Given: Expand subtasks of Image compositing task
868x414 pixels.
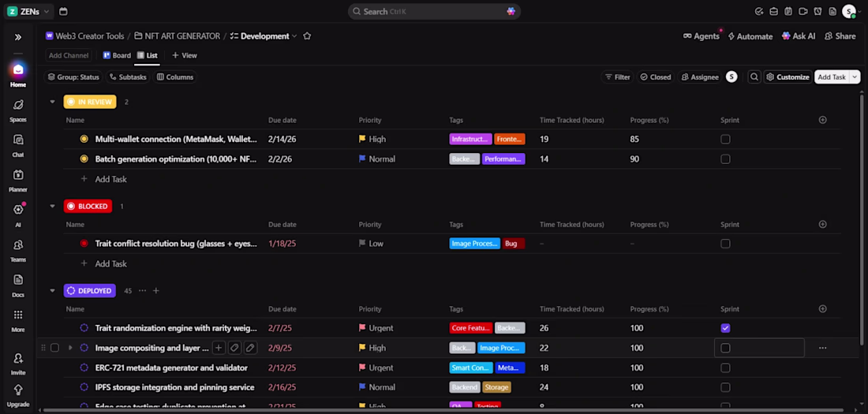Looking at the screenshot, I should tap(69, 348).
